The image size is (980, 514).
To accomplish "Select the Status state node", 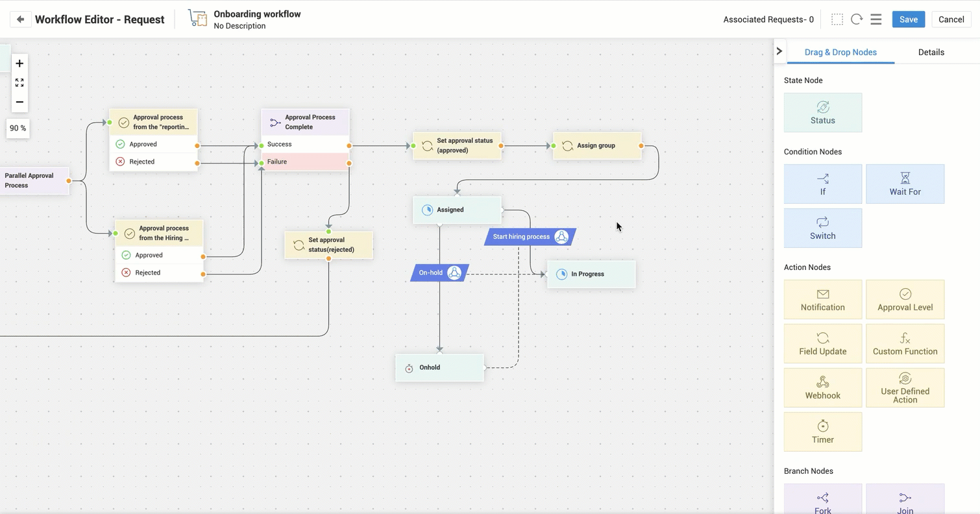I will [823, 112].
